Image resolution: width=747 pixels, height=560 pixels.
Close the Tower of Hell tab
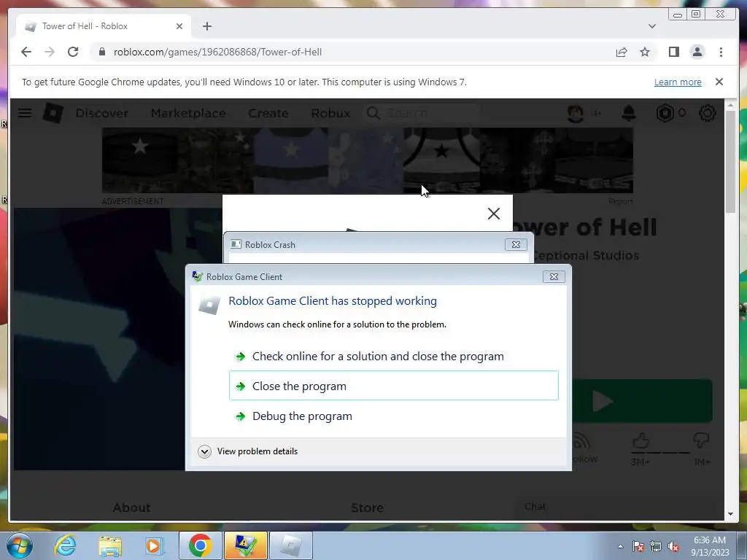point(179,26)
